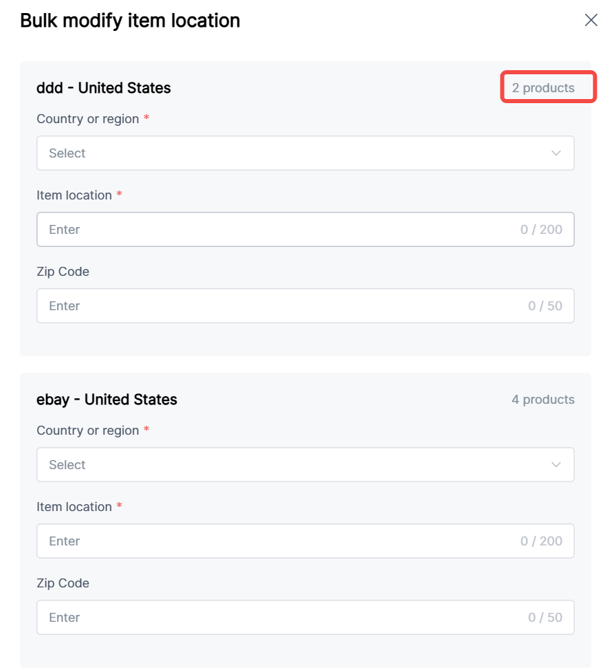
Task: Click the Country or region label under ebay
Action: (x=88, y=431)
